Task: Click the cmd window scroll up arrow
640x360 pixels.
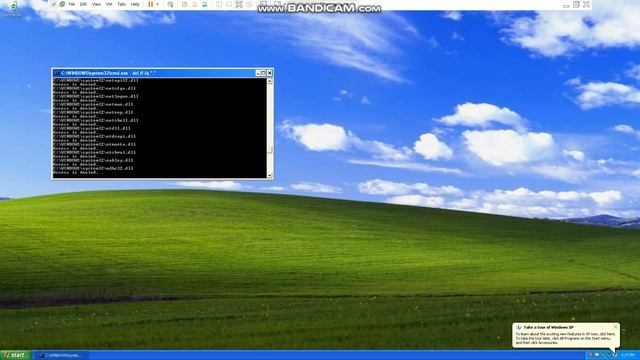Action: 269,81
